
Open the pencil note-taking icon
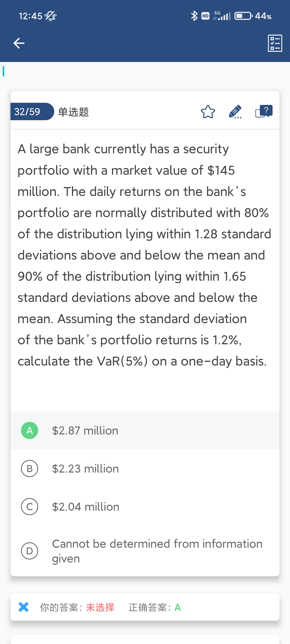point(235,112)
